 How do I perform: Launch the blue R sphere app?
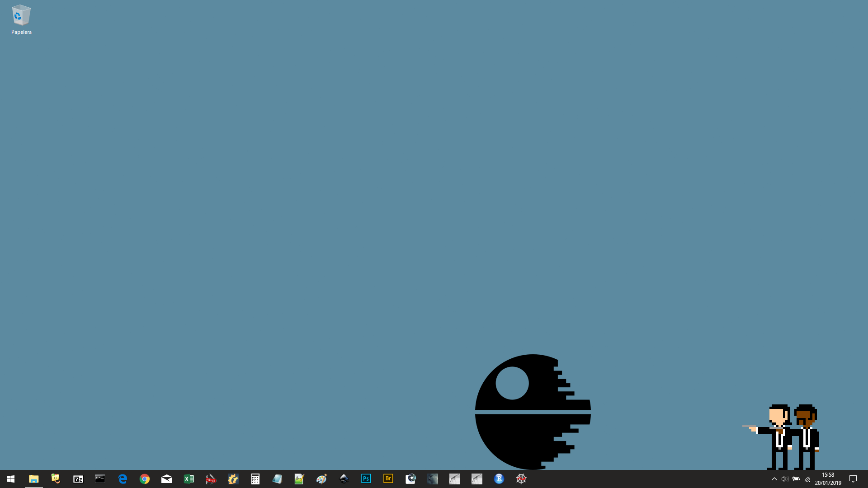(x=499, y=479)
